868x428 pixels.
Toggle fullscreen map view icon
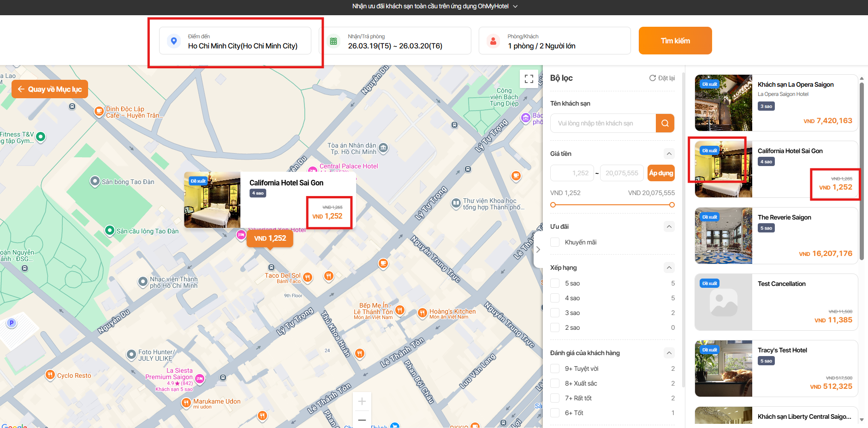click(x=529, y=79)
